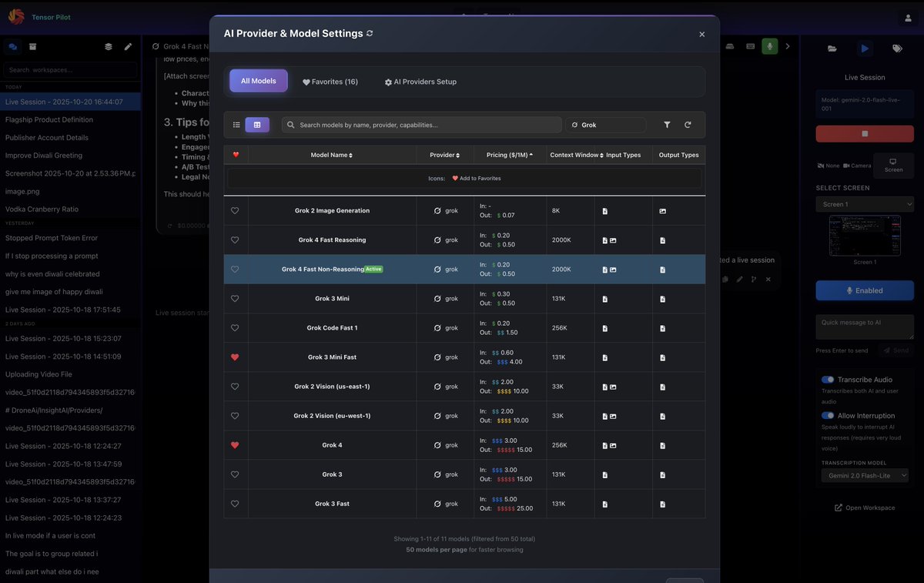Remove Grok 4 from favorites via heart
Image resolution: width=924 pixels, height=583 pixels.
pyautogui.click(x=235, y=445)
